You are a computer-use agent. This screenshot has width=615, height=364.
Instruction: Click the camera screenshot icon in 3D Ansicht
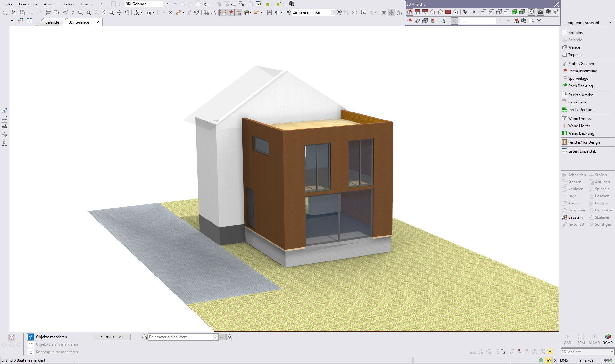point(540,12)
